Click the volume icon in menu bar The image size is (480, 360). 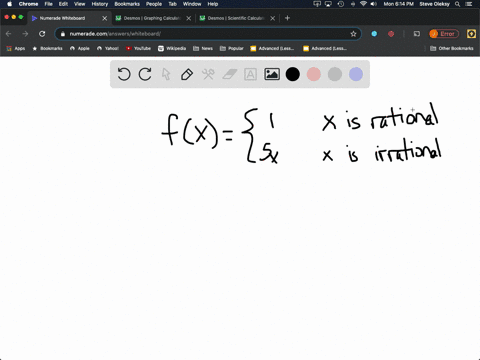374,4
